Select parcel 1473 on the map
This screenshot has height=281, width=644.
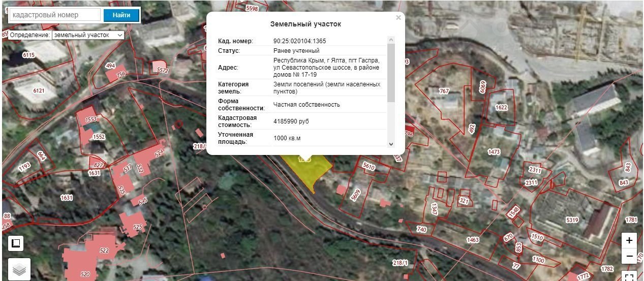tap(494, 152)
